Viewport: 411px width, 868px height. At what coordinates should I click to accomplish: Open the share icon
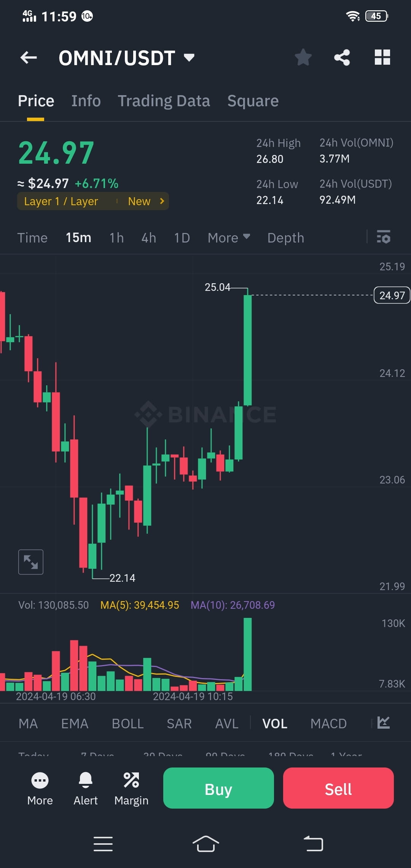(342, 57)
